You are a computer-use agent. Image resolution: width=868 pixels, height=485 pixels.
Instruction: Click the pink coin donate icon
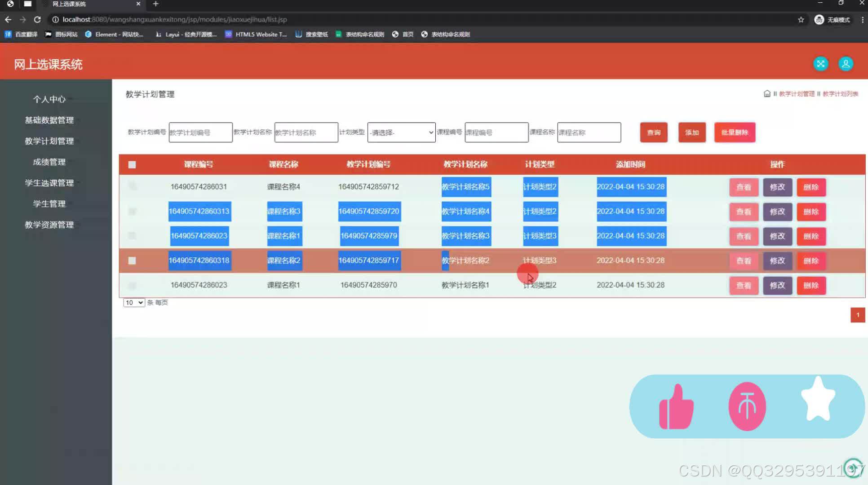coord(747,406)
